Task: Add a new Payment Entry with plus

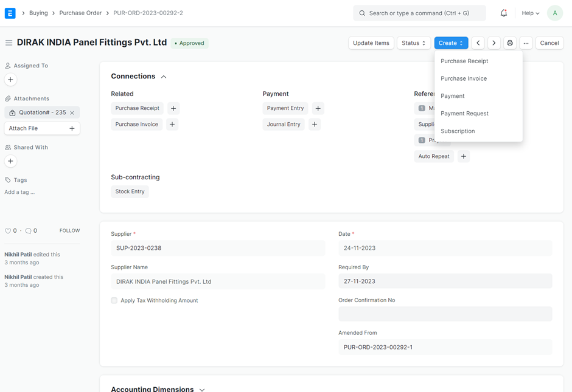Action: point(318,108)
